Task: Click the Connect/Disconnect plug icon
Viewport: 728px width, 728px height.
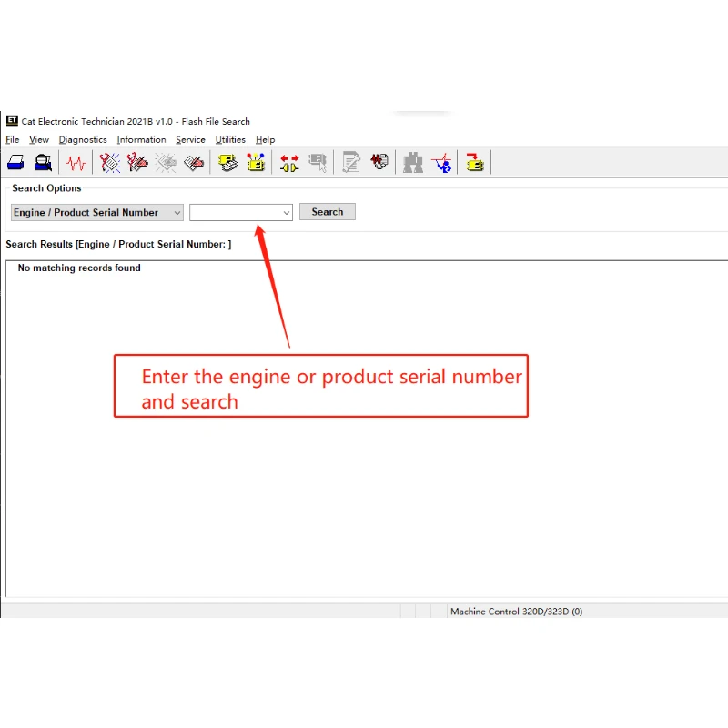Action: point(289,163)
